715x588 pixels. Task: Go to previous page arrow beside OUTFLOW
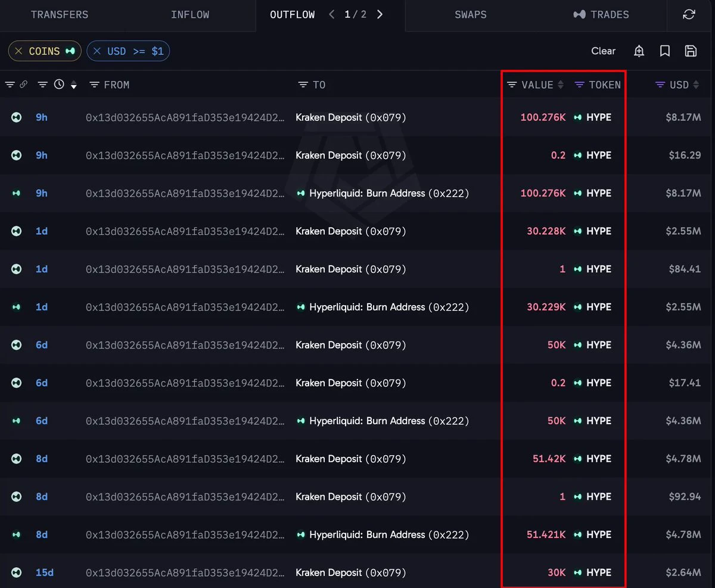pos(332,14)
